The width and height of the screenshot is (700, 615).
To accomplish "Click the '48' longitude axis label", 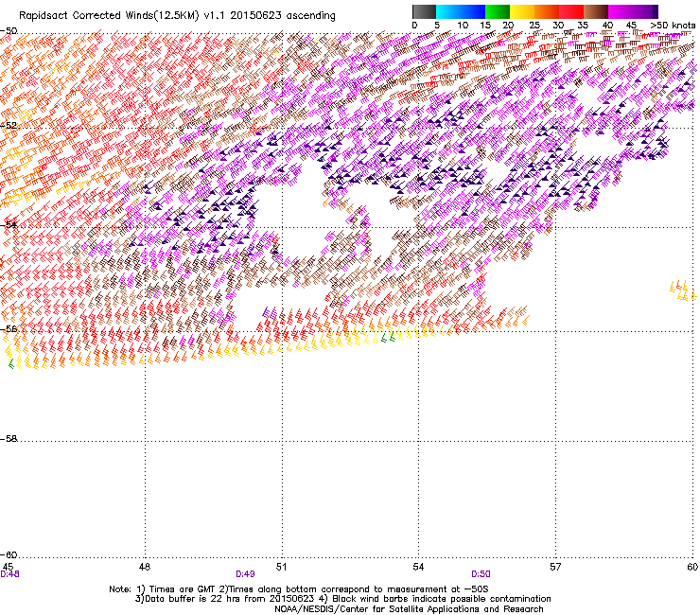I will tap(145, 567).
